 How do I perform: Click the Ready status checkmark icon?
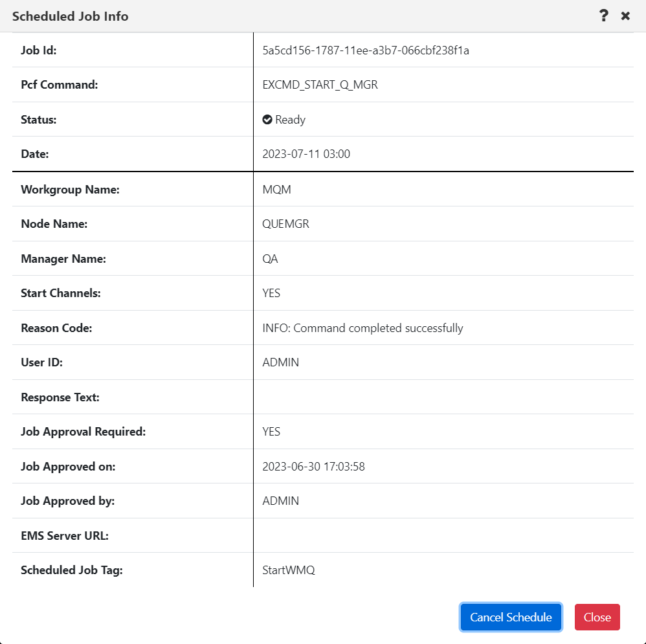pyautogui.click(x=267, y=120)
